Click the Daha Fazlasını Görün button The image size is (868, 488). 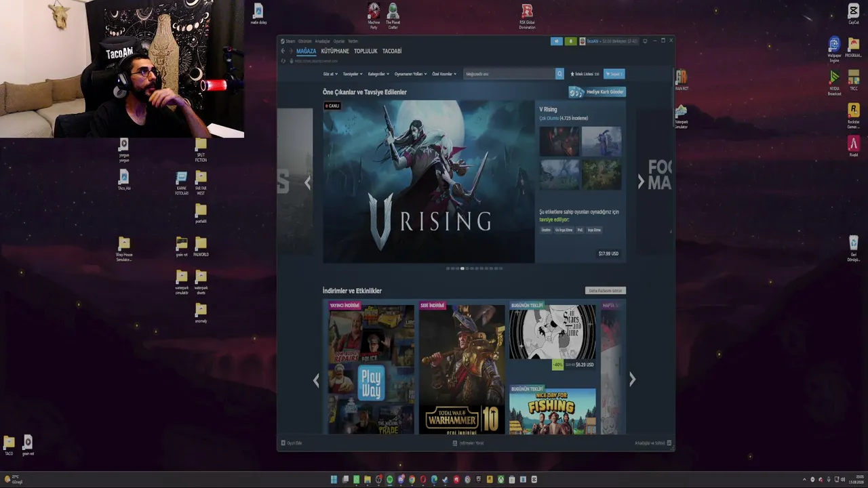605,291
